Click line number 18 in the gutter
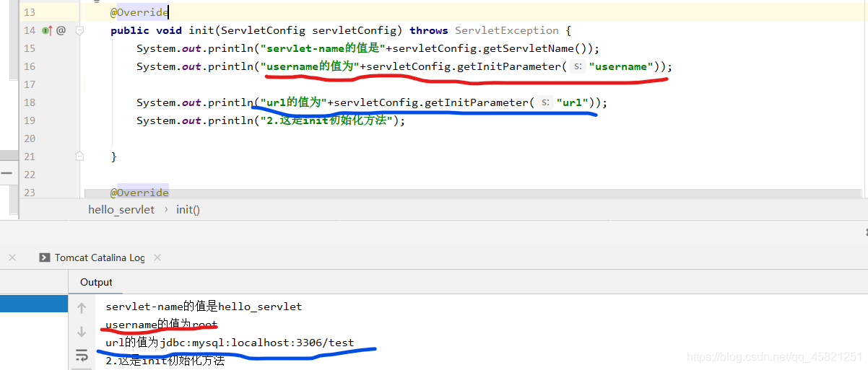The width and height of the screenshot is (868, 370). 28,102
